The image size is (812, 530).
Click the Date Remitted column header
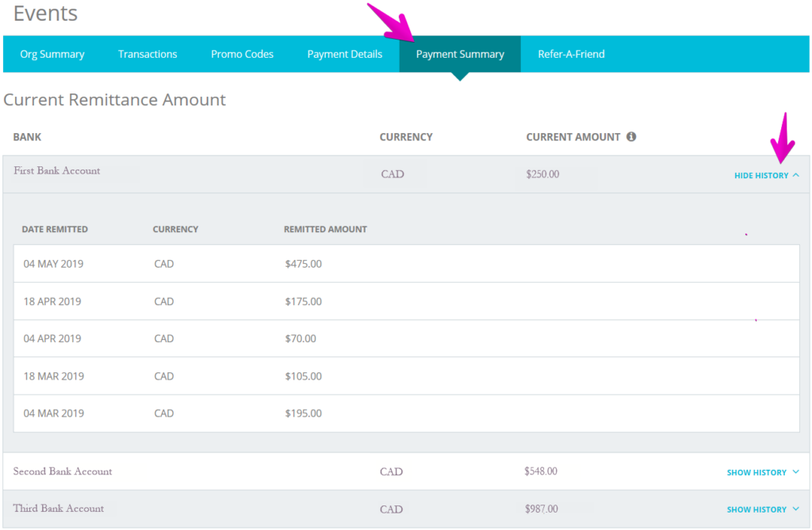(x=56, y=229)
